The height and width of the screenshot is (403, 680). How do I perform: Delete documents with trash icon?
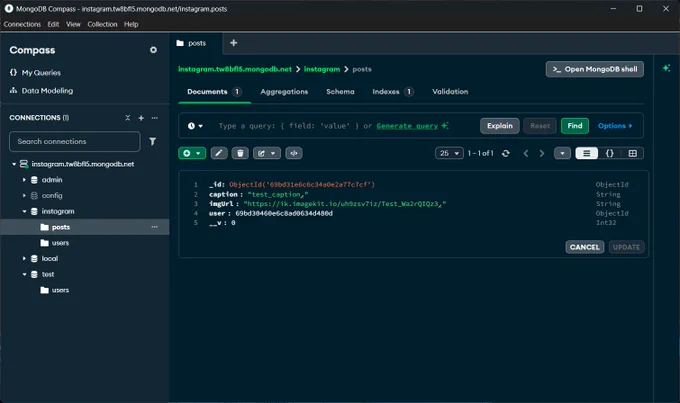click(240, 153)
